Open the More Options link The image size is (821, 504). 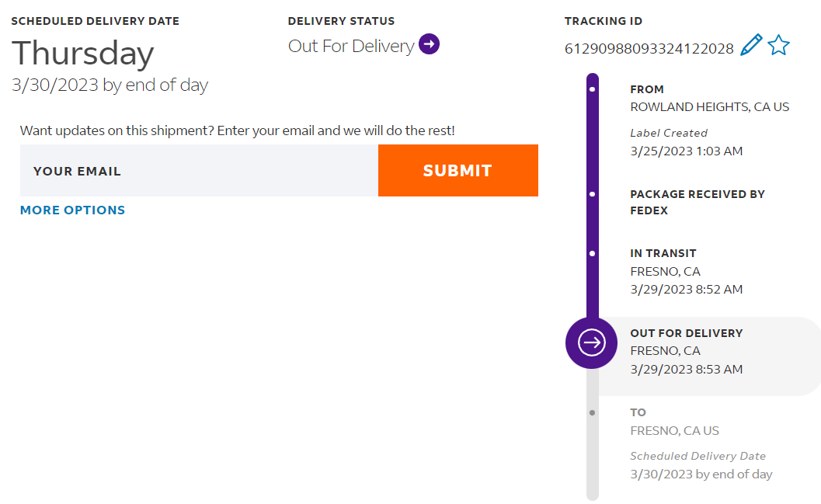click(x=72, y=210)
